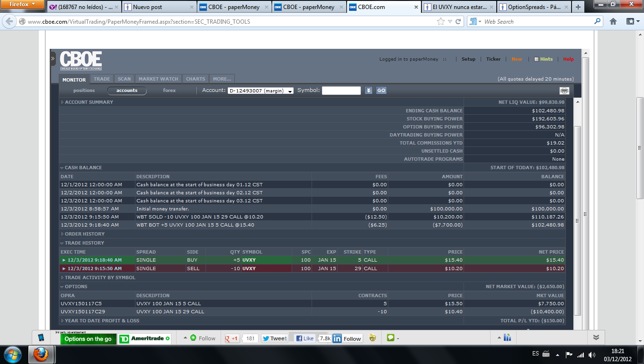Click the people stats icon on bottom bar

pyautogui.click(x=507, y=338)
